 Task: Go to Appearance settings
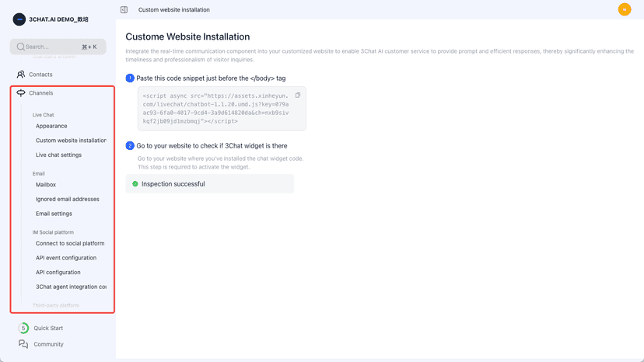coord(51,126)
